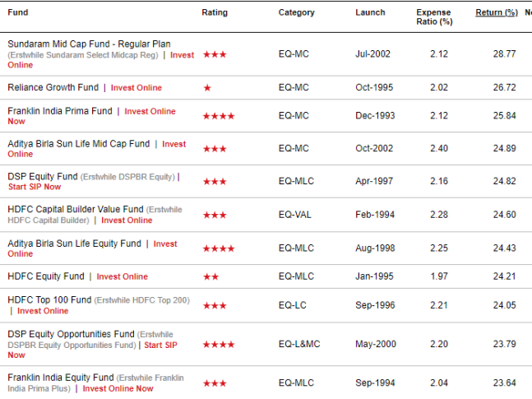
Task: Open Aditya Birla Sun Life Equity Fund
Action: 74,244
